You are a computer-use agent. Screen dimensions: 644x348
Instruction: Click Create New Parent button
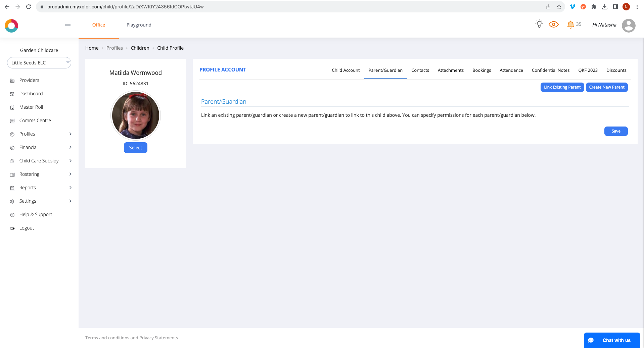pyautogui.click(x=606, y=87)
